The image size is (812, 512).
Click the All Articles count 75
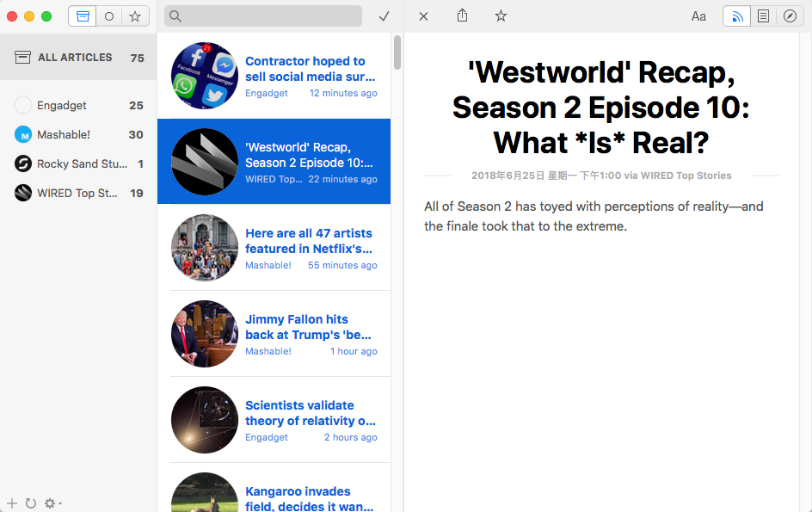[138, 58]
